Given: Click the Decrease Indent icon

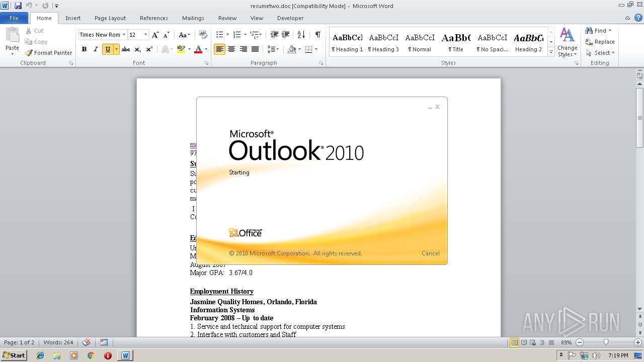Looking at the screenshot, I should point(274,35).
